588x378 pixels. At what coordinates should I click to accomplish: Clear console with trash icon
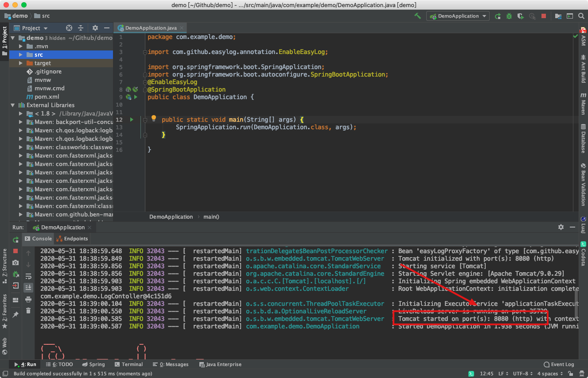(28, 311)
